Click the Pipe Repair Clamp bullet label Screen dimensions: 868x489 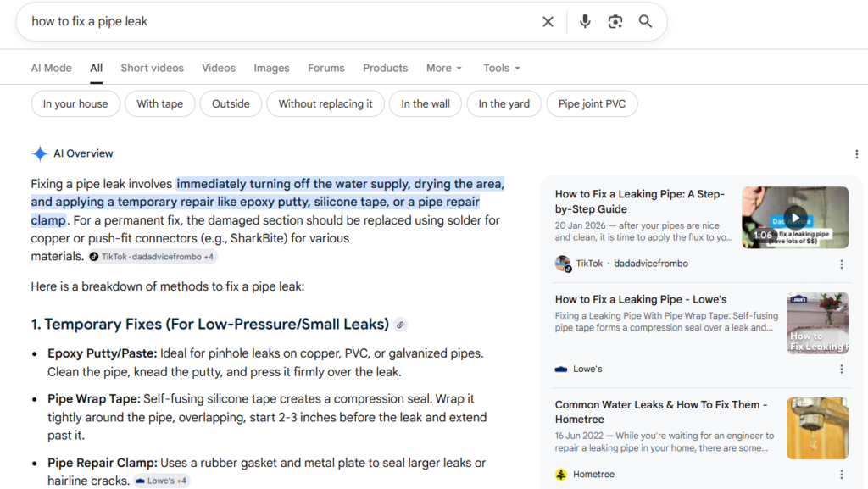tap(103, 463)
